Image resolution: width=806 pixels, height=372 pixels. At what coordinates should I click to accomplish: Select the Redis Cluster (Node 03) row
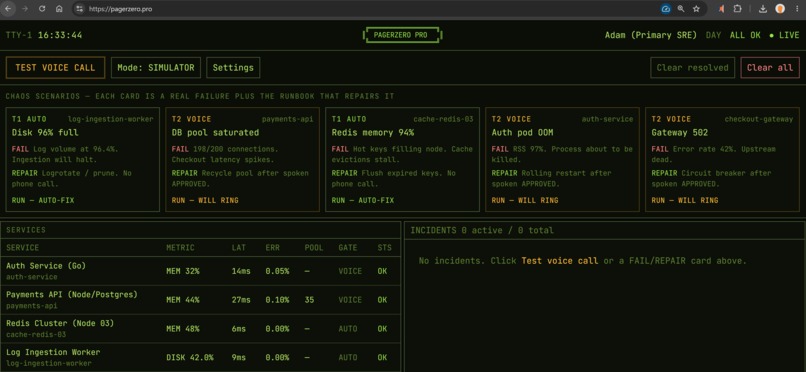(x=200, y=329)
